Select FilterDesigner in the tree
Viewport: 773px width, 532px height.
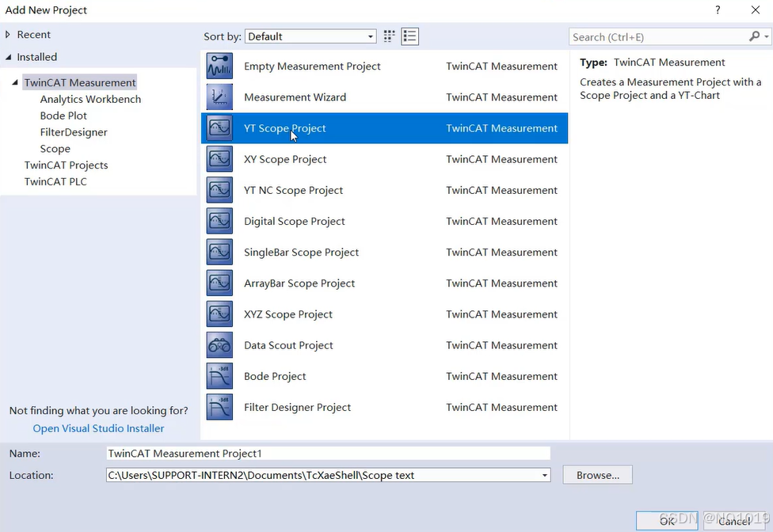point(74,132)
